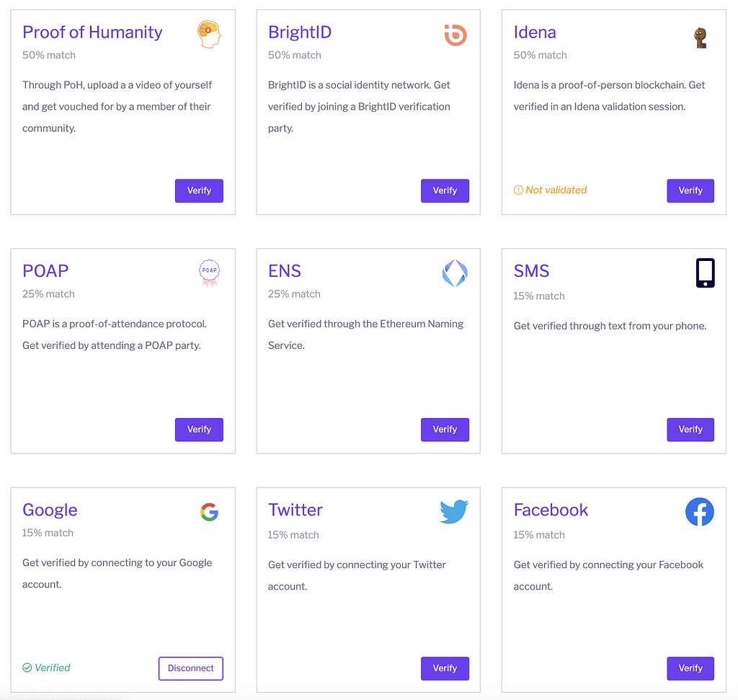Click the Idena character icon

[701, 37]
